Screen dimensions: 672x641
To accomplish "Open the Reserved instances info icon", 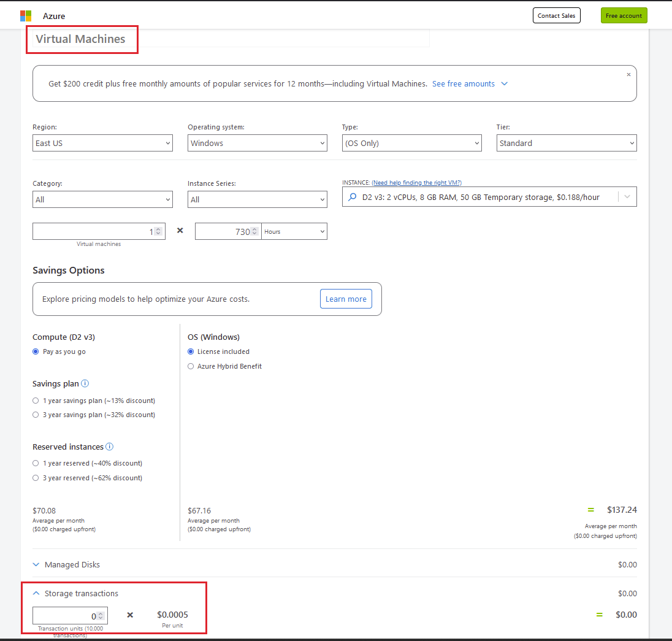I will tap(109, 447).
